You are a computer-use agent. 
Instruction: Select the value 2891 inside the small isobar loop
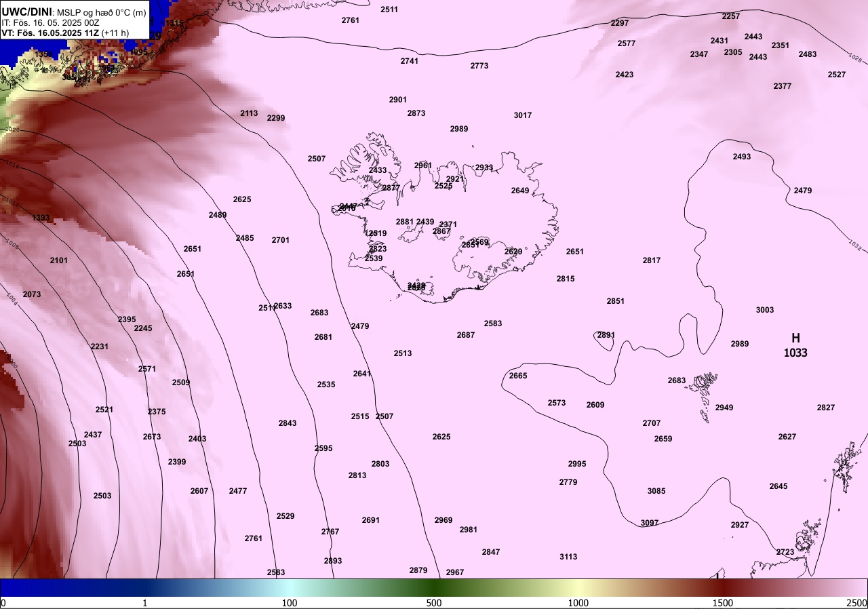coord(606,335)
